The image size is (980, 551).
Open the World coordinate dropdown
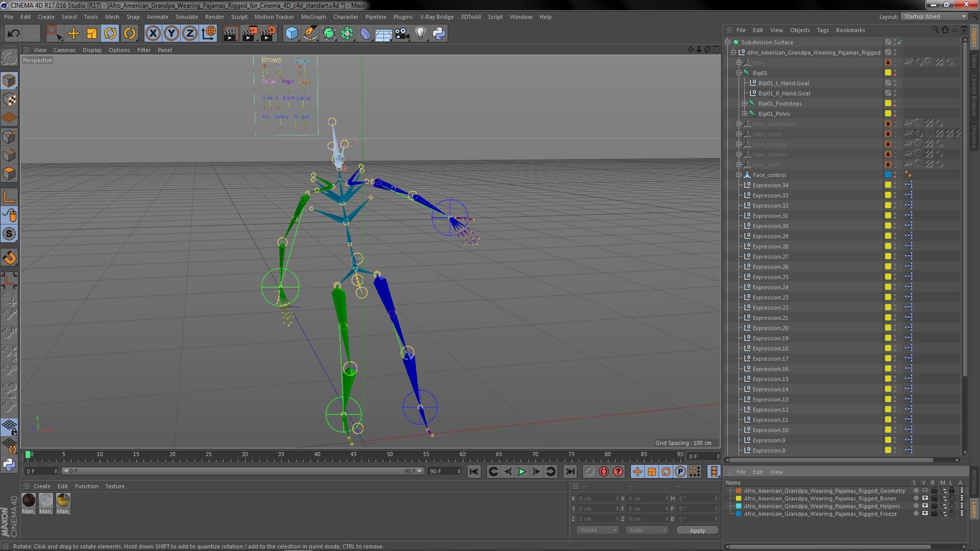(x=598, y=530)
